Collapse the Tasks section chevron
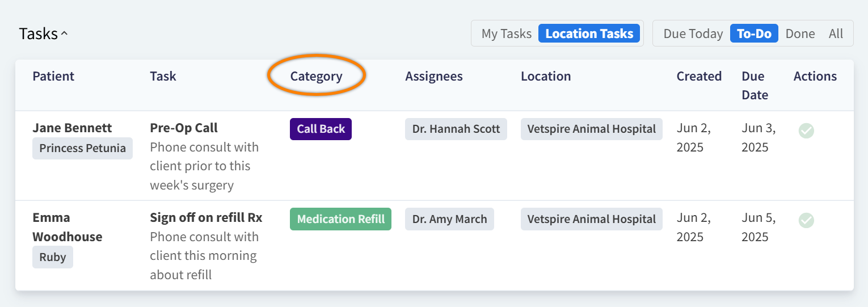 (64, 34)
